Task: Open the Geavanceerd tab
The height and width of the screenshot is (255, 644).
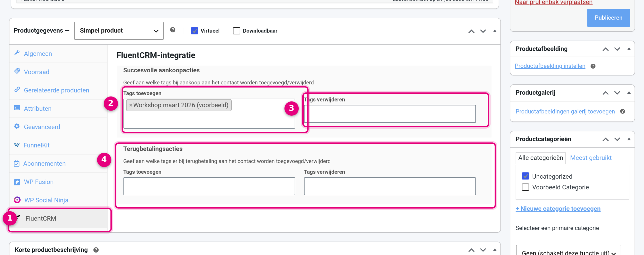Action: [x=58, y=127]
